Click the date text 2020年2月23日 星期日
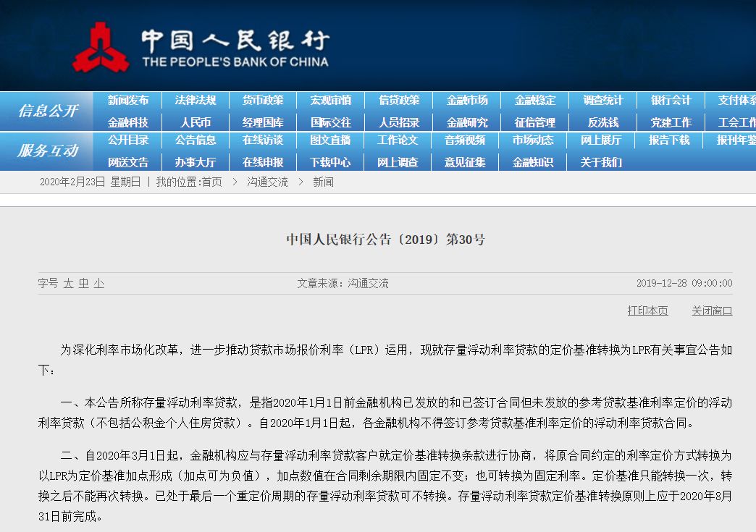Viewport: 756px width, 532px height. [91, 182]
